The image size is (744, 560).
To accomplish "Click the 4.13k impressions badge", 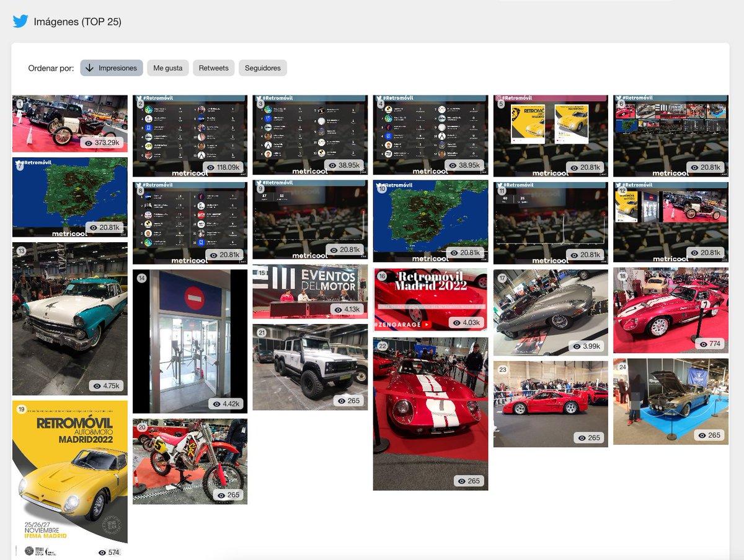I will (346, 309).
